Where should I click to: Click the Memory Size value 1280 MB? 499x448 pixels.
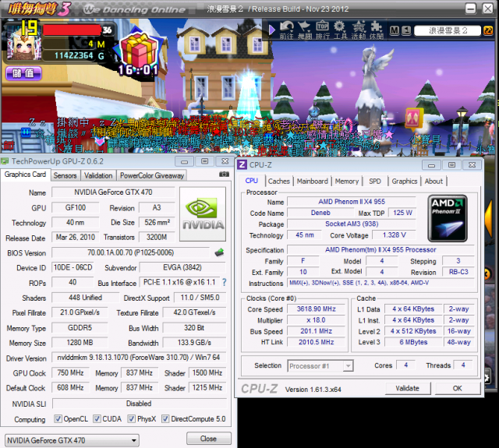(x=80, y=343)
